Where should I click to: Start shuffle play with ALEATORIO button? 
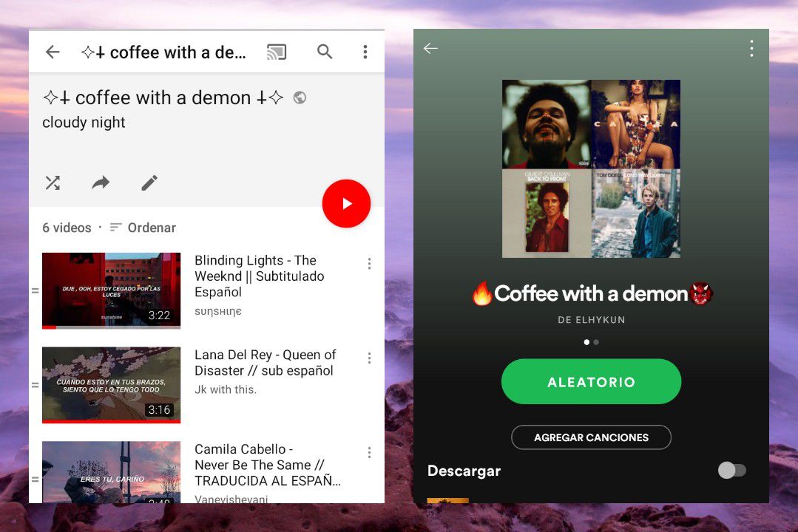(x=592, y=381)
